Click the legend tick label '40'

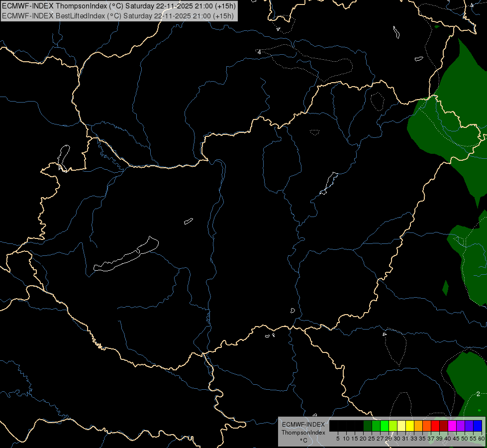coord(448,439)
